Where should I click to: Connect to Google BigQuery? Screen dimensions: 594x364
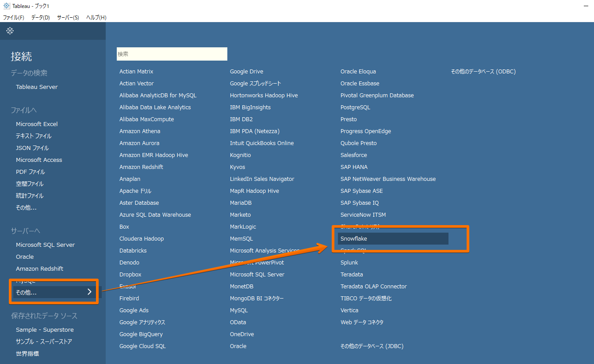[141, 334]
